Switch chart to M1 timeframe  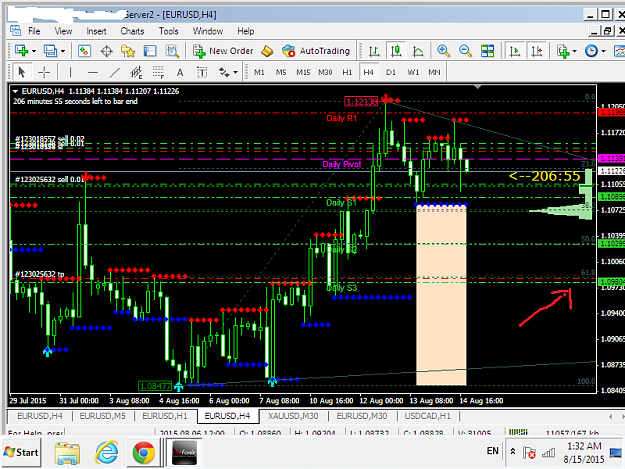click(259, 72)
